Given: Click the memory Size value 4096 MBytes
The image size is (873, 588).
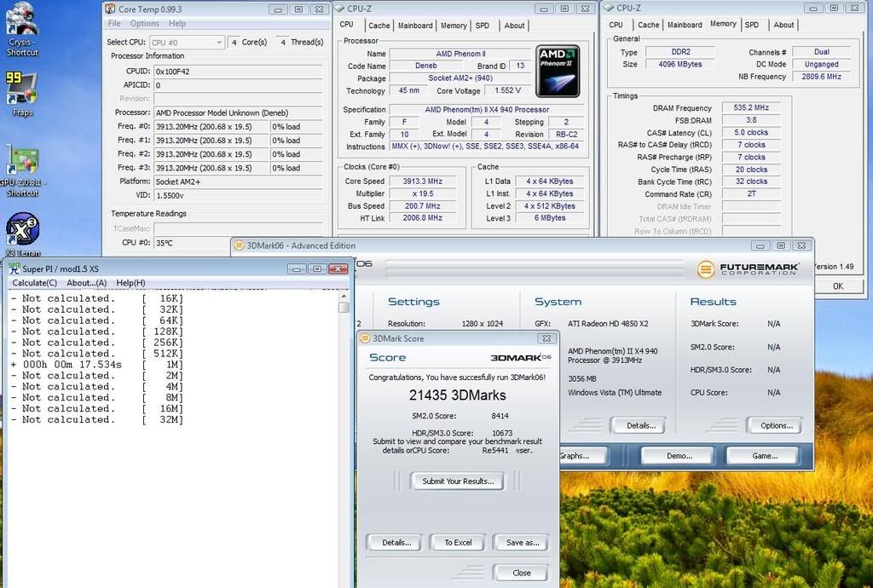Looking at the screenshot, I should click(x=679, y=65).
